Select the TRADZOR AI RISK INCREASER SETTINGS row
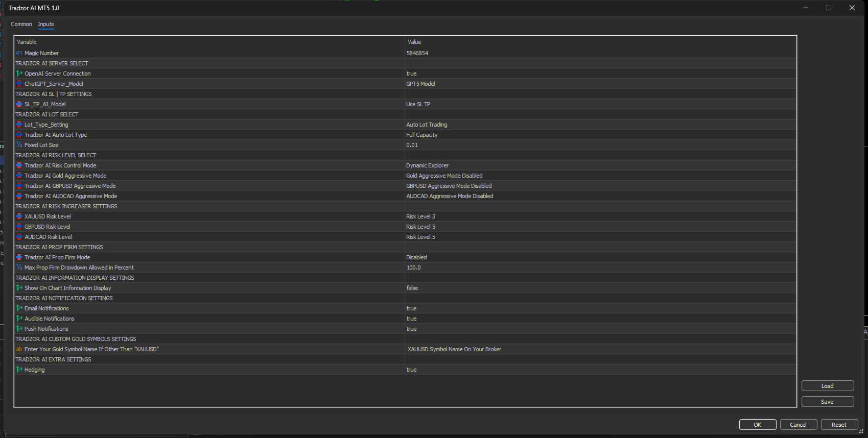This screenshot has width=868, height=438. tap(405, 206)
